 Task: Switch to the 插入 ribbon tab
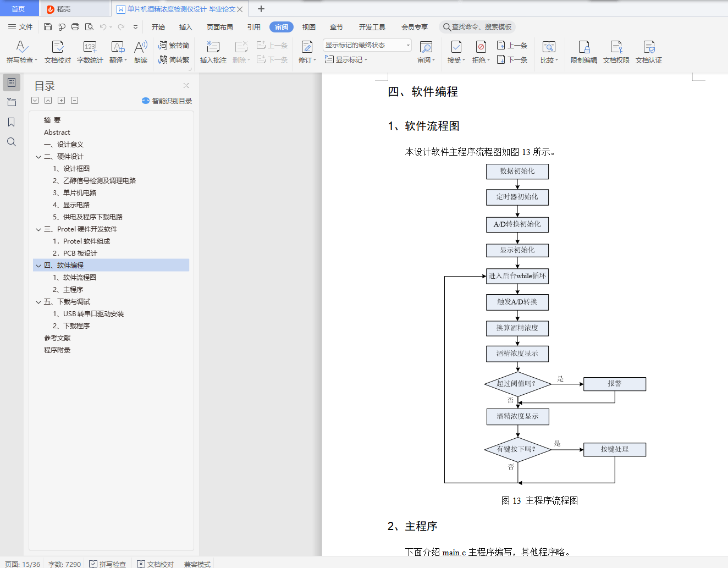click(x=186, y=27)
